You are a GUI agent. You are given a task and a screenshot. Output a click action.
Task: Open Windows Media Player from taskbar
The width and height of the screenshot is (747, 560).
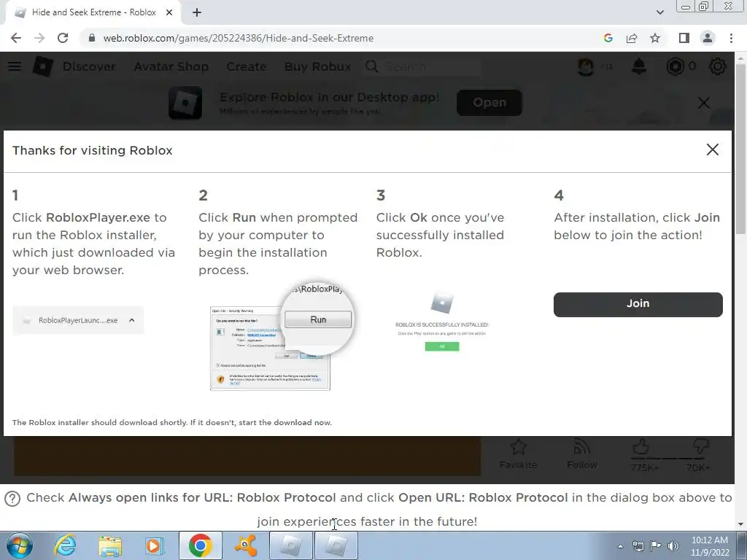click(x=154, y=545)
